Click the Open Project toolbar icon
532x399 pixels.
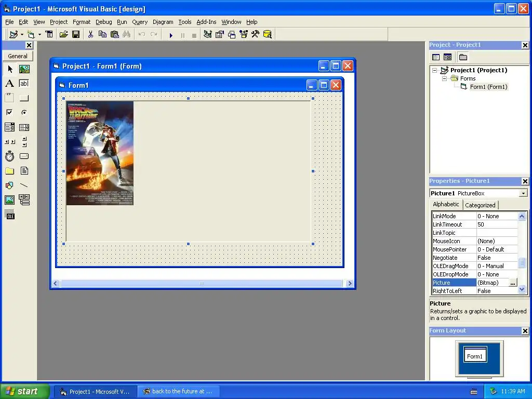tap(63, 34)
